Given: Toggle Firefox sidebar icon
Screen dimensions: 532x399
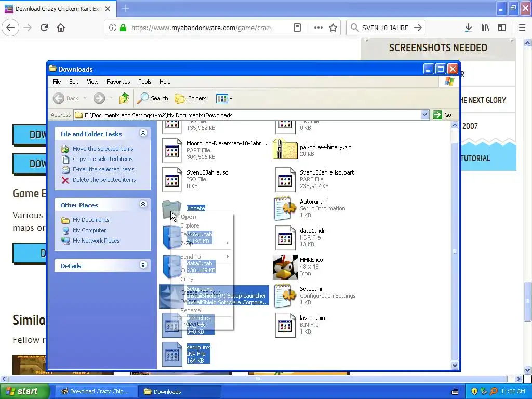Looking at the screenshot, I should tap(502, 28).
